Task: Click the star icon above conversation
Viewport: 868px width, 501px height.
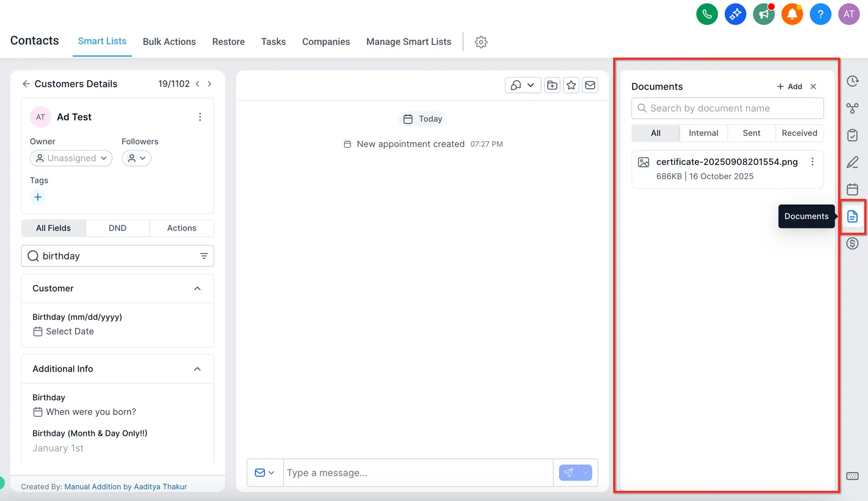Action: [571, 85]
